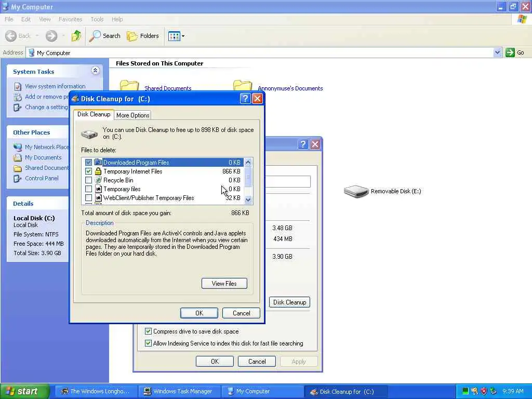Open Annonymuse's Documents folder icon
The image size is (532, 399).
tap(243, 85)
